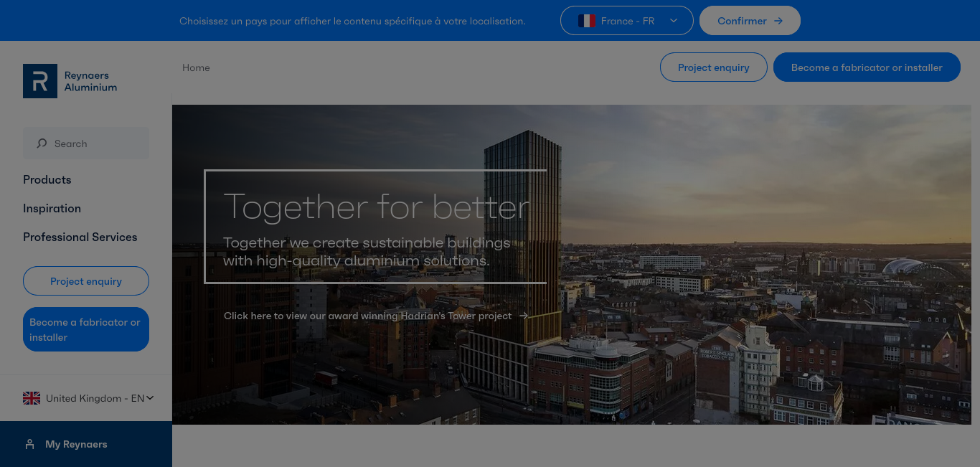Open the France - FR country dropdown

pos(627,21)
